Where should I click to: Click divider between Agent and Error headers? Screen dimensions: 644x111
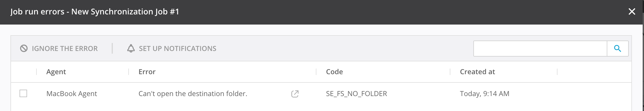(129, 72)
